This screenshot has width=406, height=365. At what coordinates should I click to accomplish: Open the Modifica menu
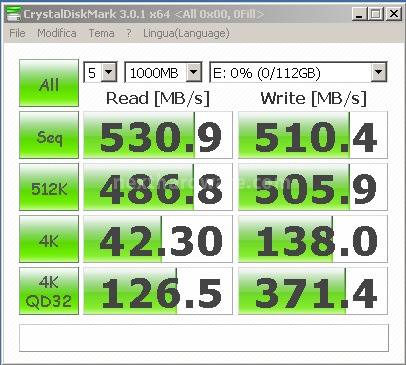point(57,33)
